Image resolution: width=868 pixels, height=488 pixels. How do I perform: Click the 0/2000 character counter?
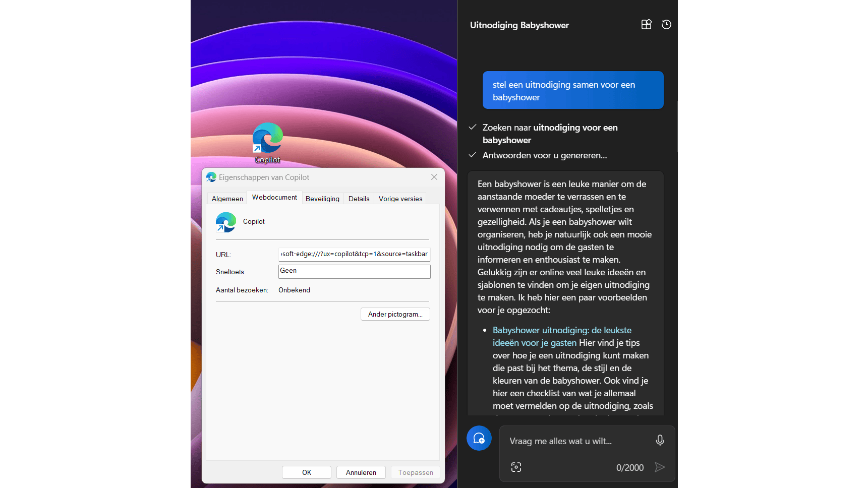(630, 468)
